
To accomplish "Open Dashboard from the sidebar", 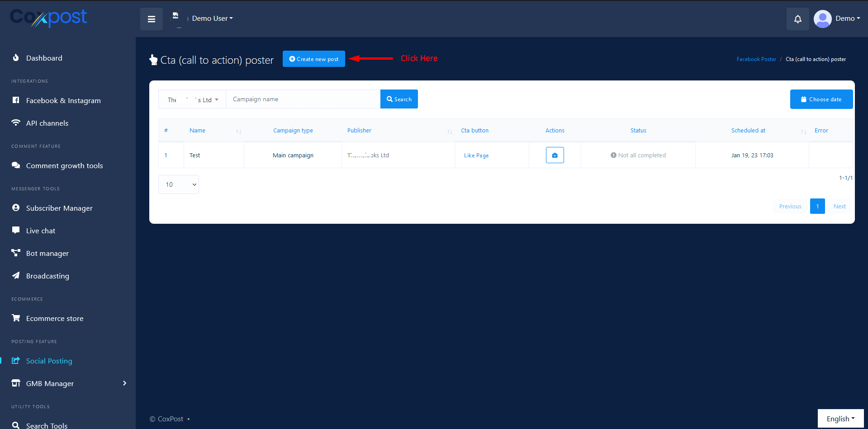I will coord(44,58).
